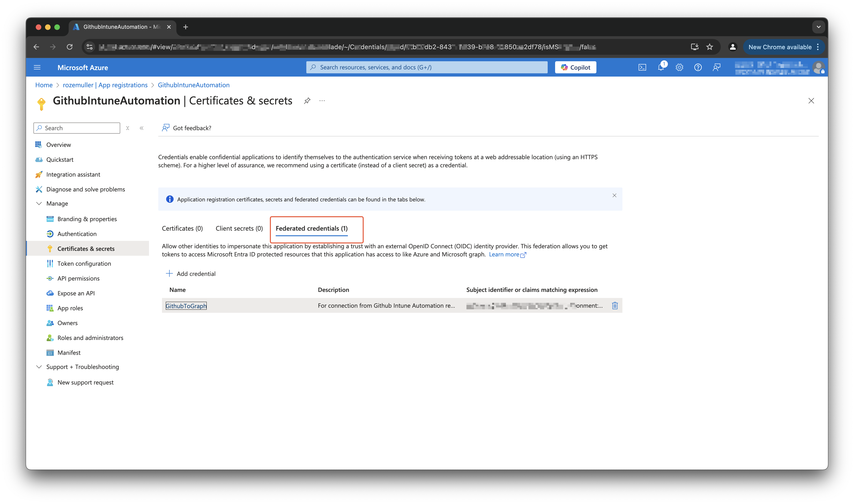Open the Chrome tab search dropdown

tap(818, 27)
